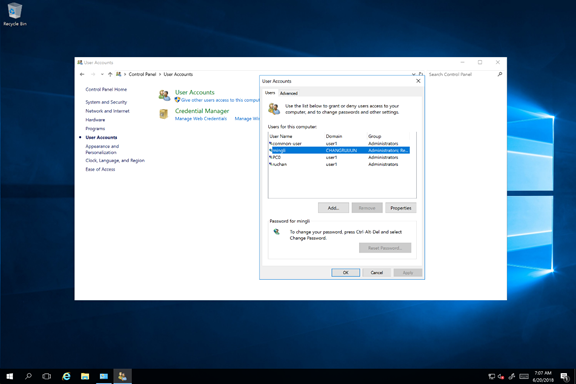
Task: Switch to the Users tab
Action: pyautogui.click(x=270, y=93)
